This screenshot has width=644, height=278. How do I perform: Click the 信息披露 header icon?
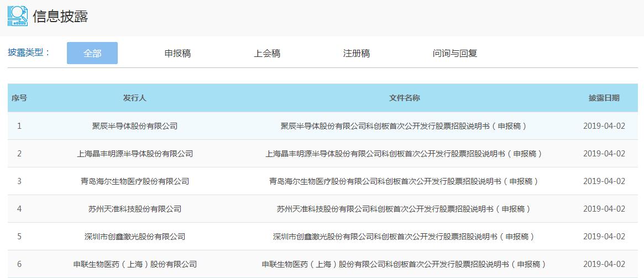tap(18, 15)
